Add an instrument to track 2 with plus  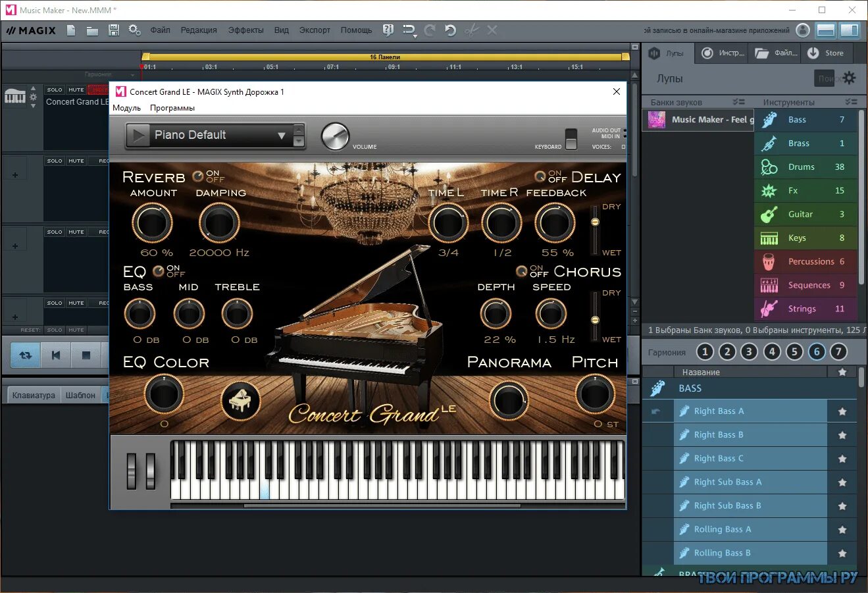pyautogui.click(x=15, y=175)
